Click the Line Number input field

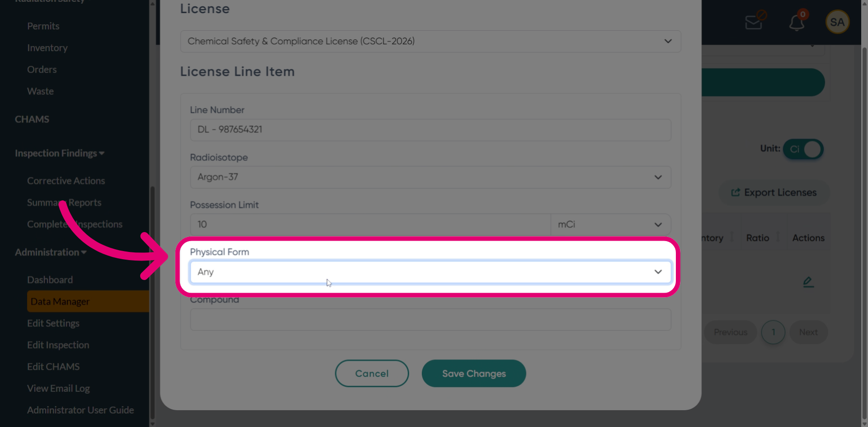430,130
